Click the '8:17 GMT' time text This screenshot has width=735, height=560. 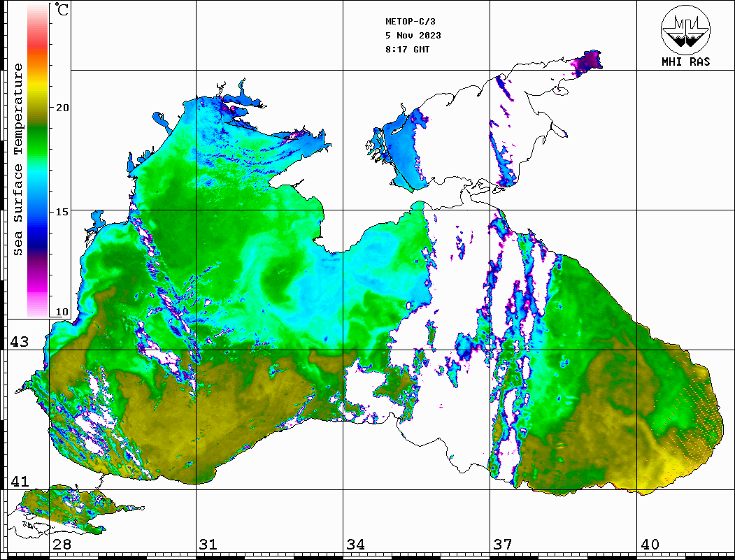(408, 49)
